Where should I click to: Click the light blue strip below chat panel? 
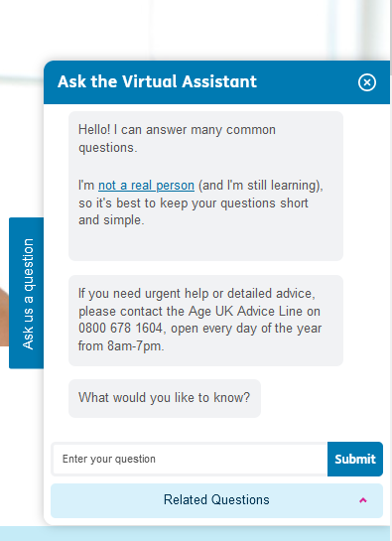[x=196, y=533]
